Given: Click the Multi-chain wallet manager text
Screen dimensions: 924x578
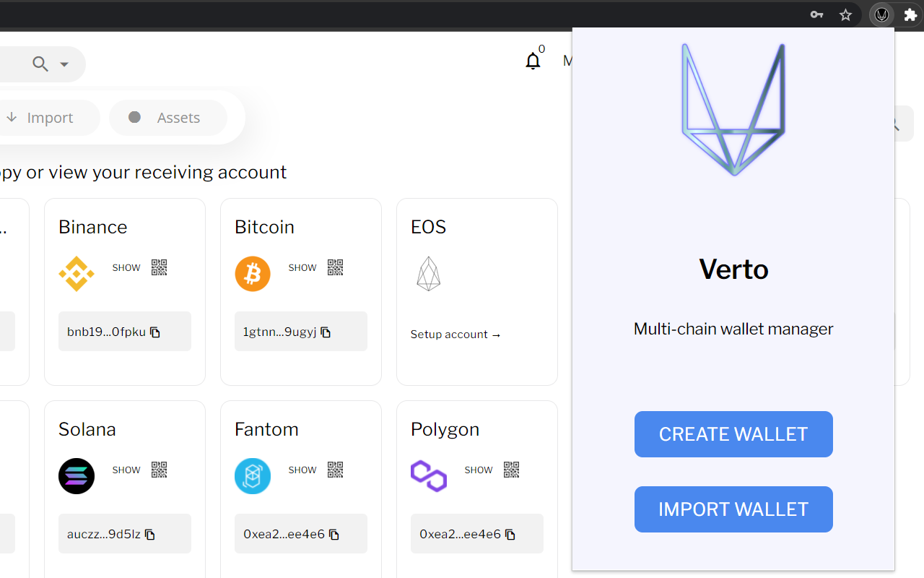Looking at the screenshot, I should pyautogui.click(x=733, y=329).
